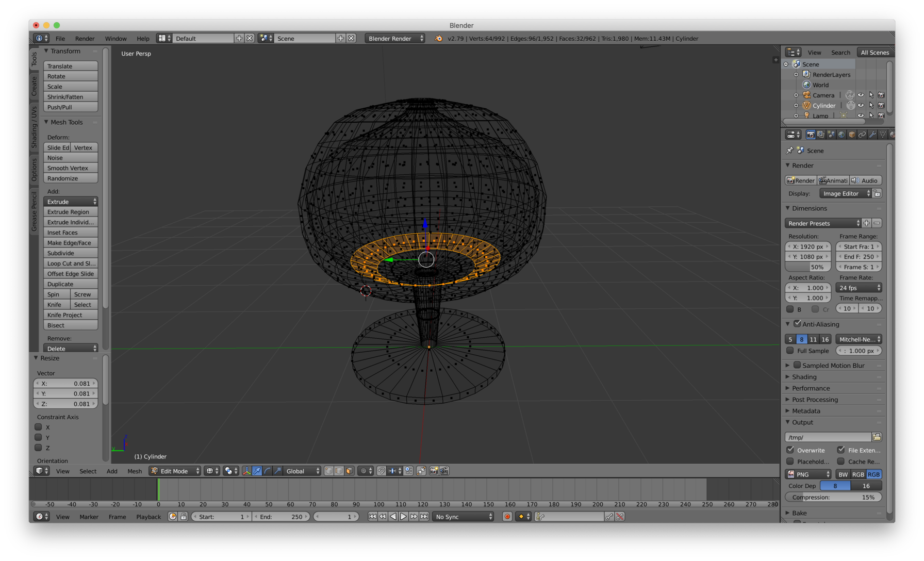Open the Scene properties tab icon
Image resolution: width=924 pixels, height=561 pixels.
click(831, 135)
